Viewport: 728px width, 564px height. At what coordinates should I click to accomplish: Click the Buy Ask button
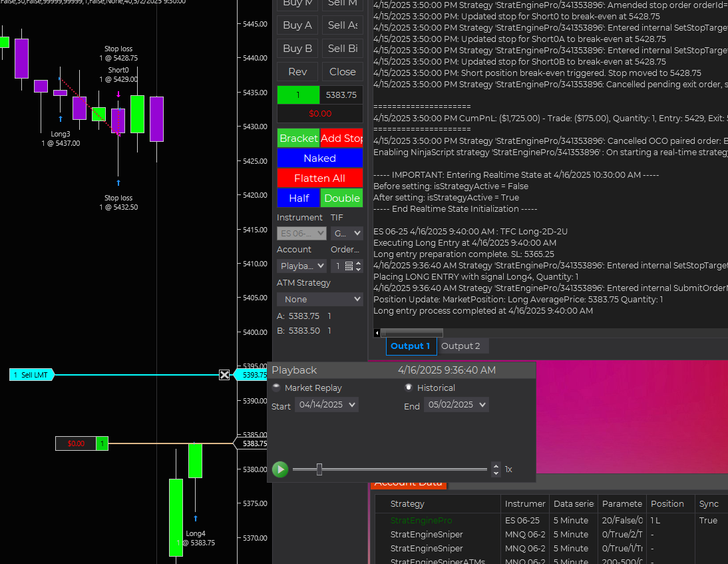[297, 25]
